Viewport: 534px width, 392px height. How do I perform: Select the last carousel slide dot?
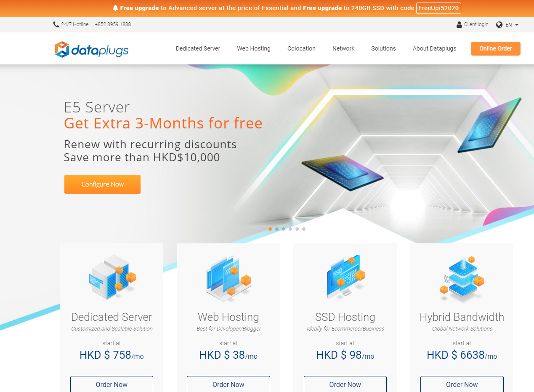tap(304, 229)
